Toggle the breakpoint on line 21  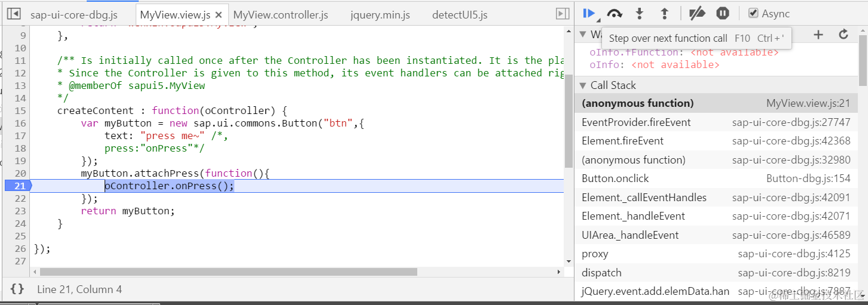pos(18,186)
